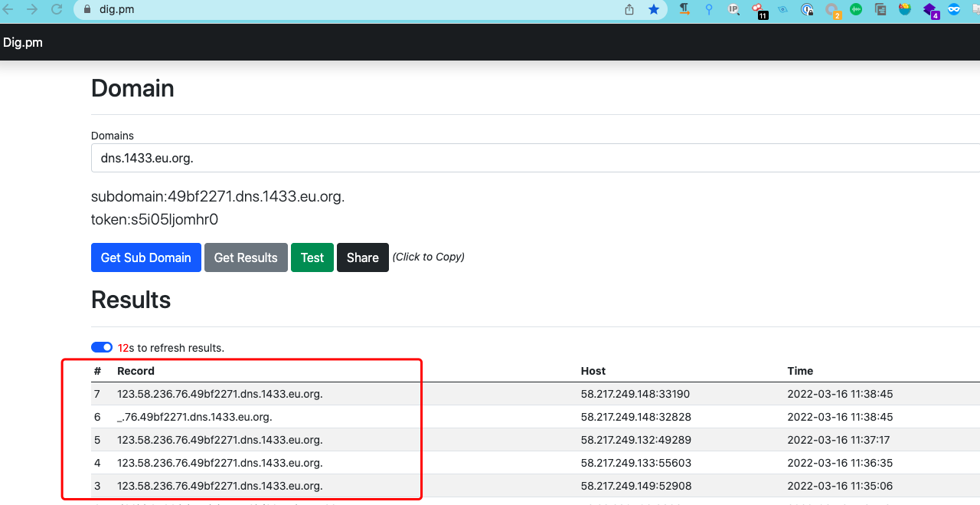Click the browser reload page icon
980x505 pixels.
tap(57, 9)
